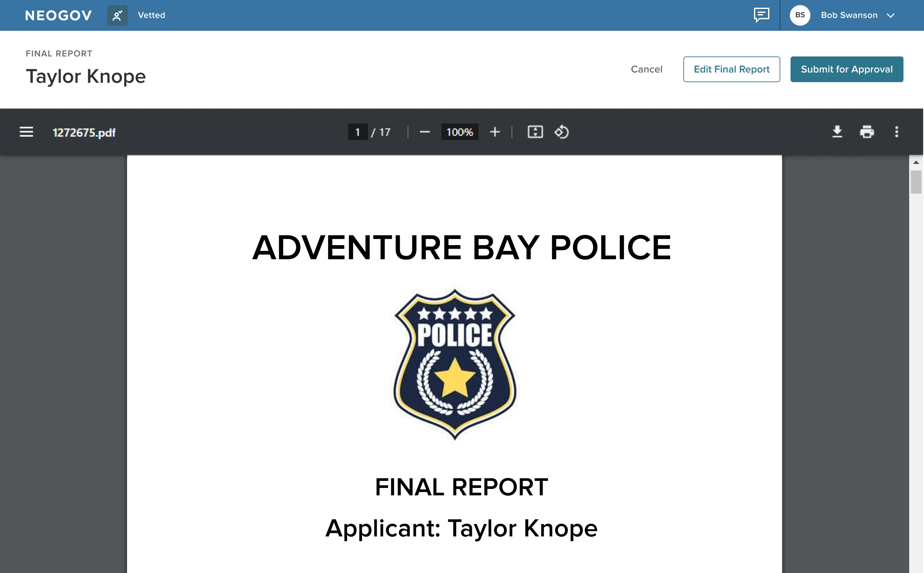
Task: Print the PDF document
Action: click(867, 132)
